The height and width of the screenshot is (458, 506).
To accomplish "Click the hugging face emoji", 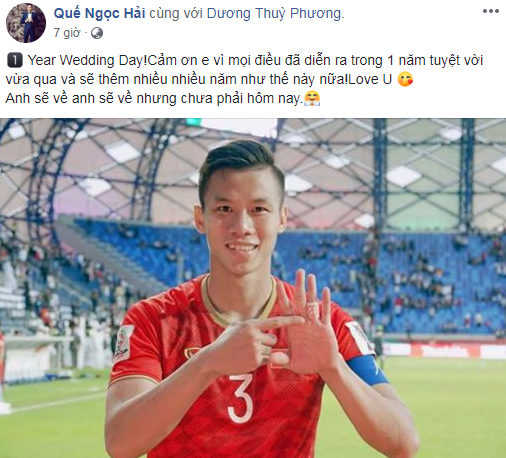I will (312, 98).
